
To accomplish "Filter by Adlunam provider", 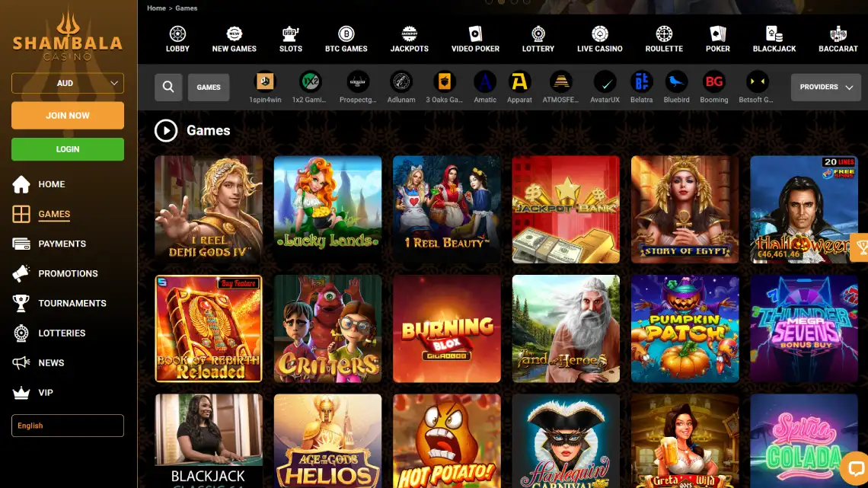I will coord(401,88).
